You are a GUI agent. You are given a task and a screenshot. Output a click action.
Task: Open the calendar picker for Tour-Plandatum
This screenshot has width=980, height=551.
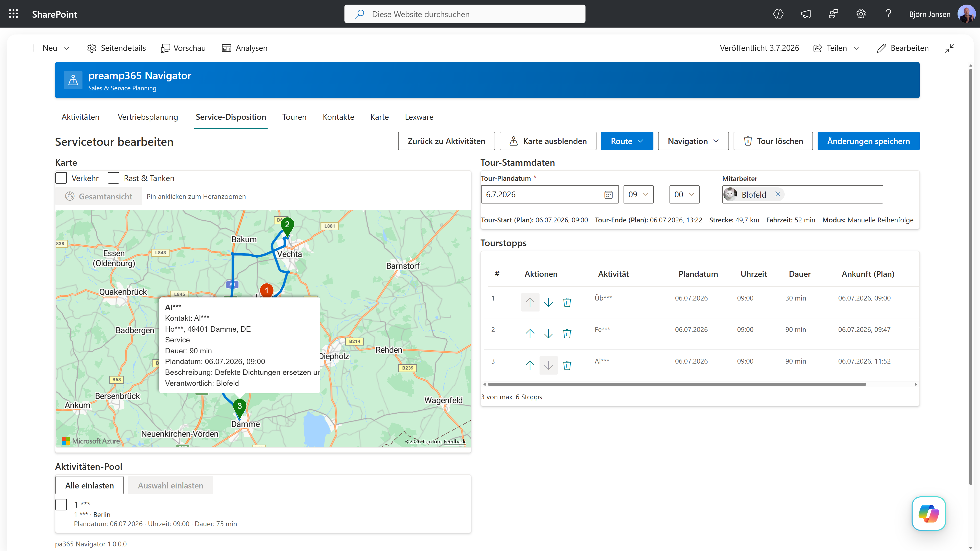[608, 195]
